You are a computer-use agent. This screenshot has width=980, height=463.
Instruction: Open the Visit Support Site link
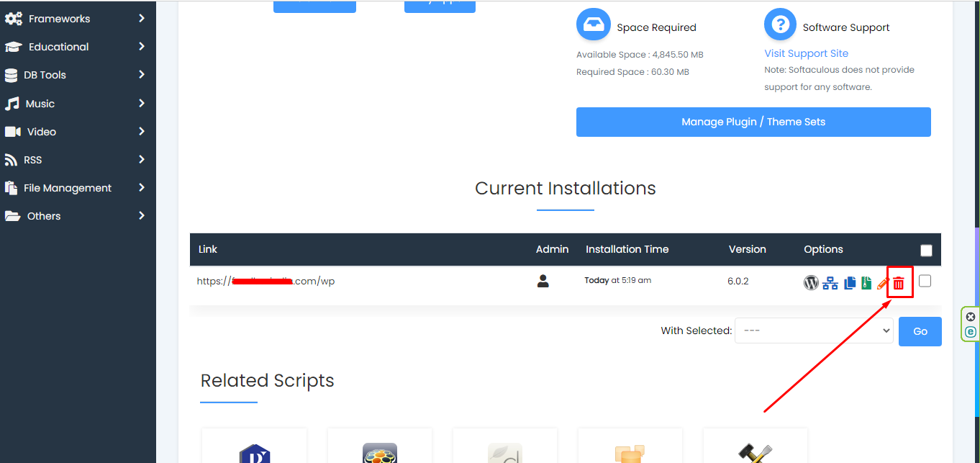[806, 53]
